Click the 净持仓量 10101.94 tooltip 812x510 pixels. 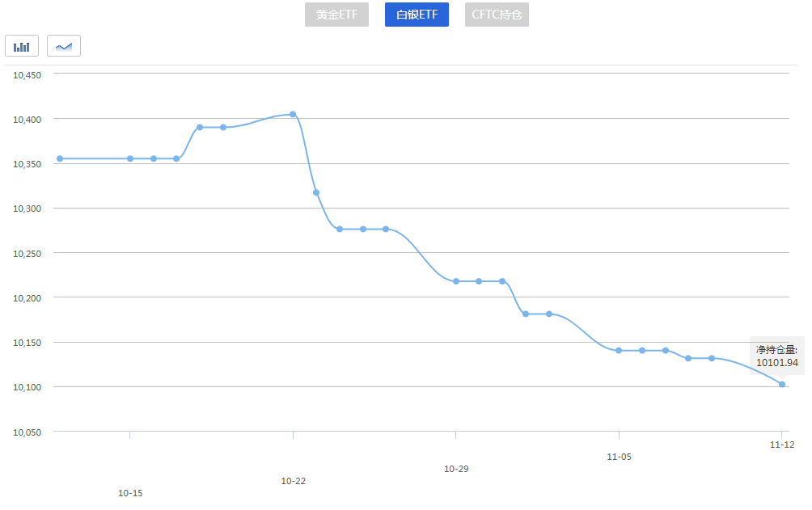pos(776,356)
